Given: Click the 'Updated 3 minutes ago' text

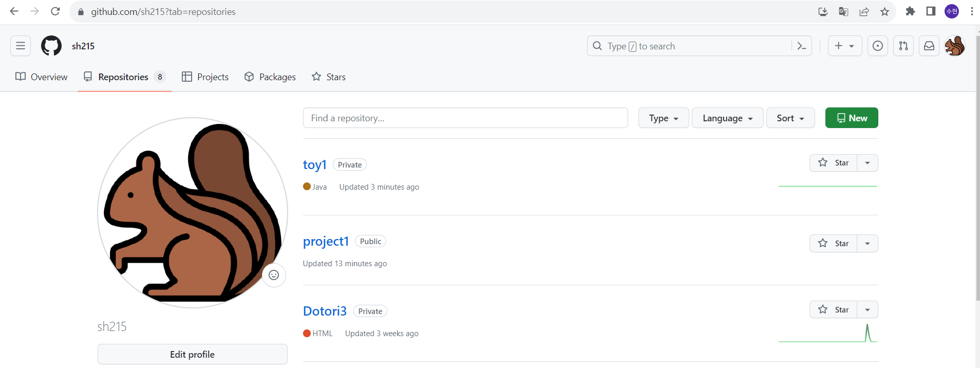Looking at the screenshot, I should coord(379,187).
